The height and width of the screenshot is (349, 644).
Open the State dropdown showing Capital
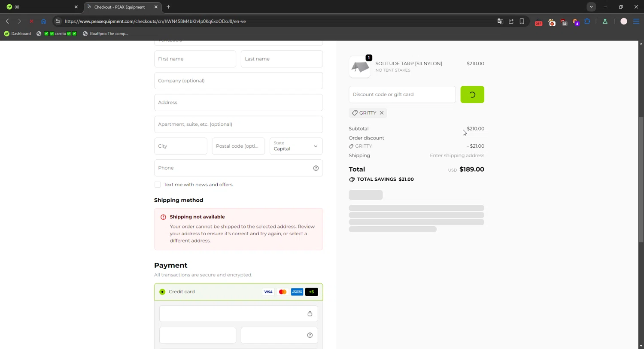296,146
